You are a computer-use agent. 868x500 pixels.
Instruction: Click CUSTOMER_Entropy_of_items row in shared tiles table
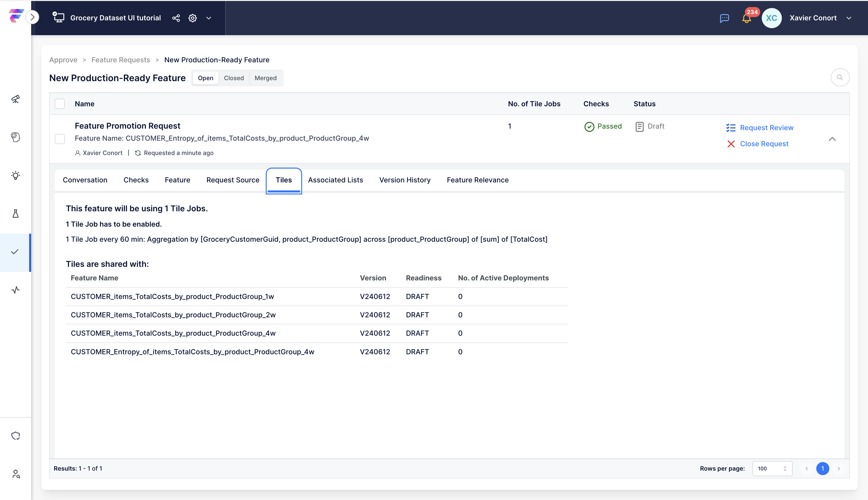click(317, 352)
